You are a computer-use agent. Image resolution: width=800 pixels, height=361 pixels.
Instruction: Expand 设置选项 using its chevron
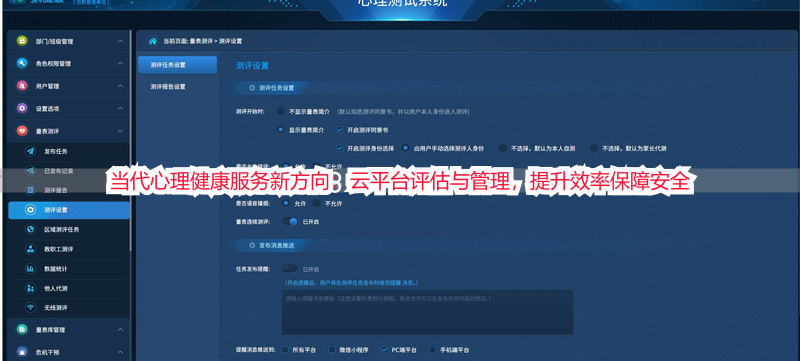[x=120, y=109]
